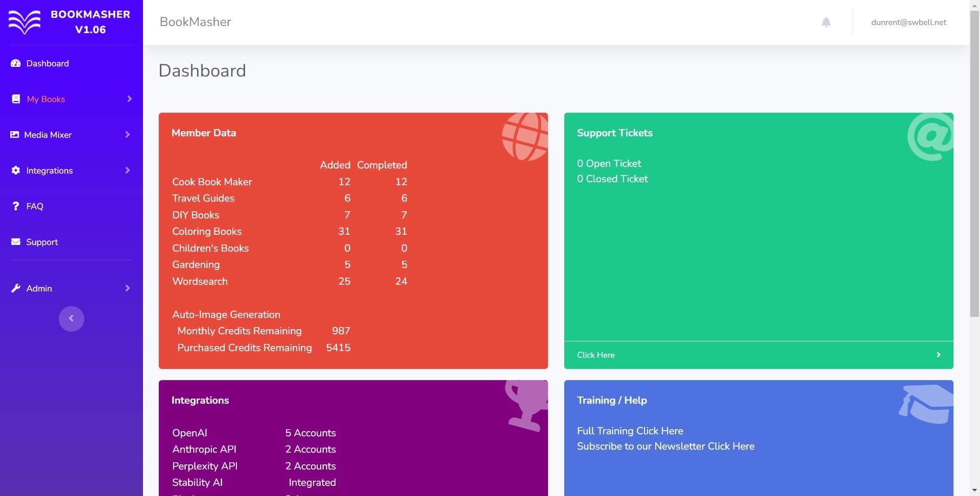The height and width of the screenshot is (496, 980).
Task: Click Here link under Support Tickets
Action: tap(595, 355)
